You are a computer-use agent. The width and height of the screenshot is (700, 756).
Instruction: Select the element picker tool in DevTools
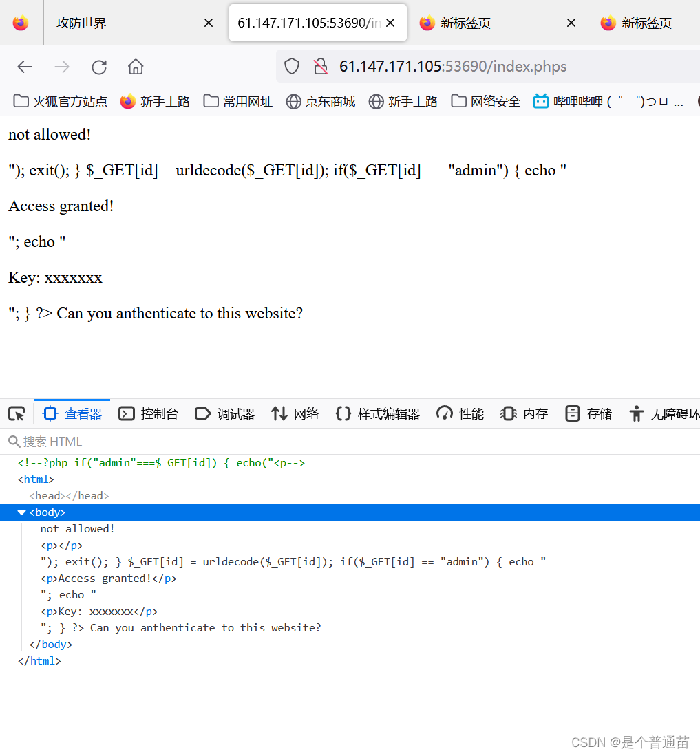(x=16, y=413)
